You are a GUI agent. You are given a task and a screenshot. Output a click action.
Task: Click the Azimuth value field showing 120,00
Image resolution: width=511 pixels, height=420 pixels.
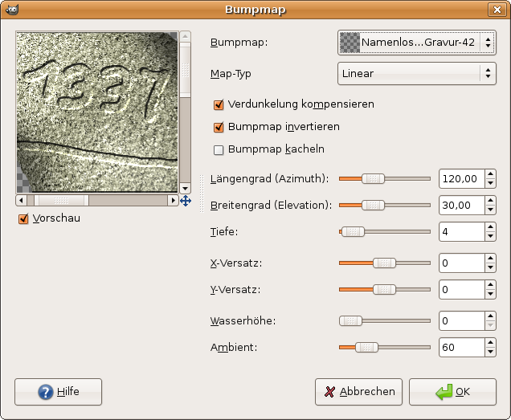pos(462,179)
